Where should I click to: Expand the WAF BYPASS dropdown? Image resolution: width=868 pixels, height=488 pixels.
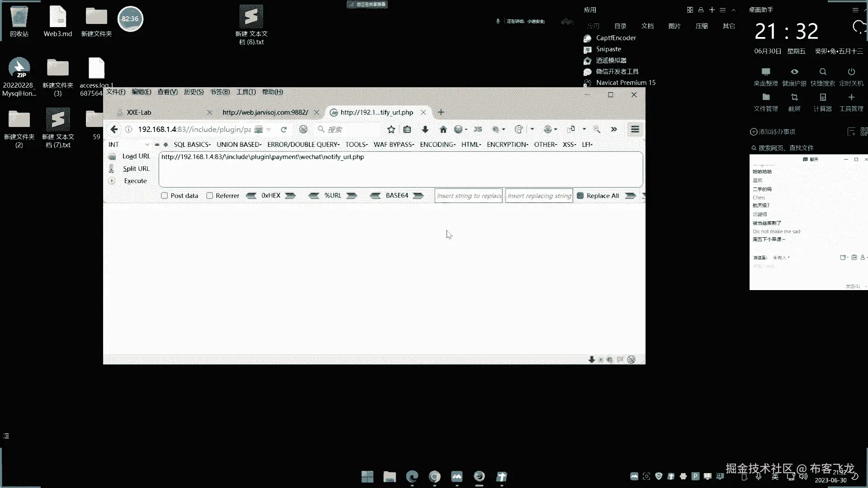click(393, 145)
